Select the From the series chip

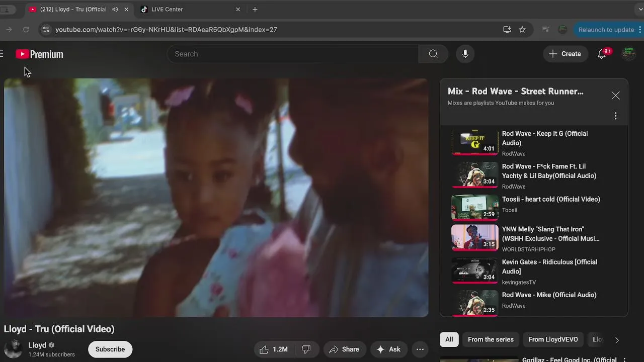tap(491, 339)
